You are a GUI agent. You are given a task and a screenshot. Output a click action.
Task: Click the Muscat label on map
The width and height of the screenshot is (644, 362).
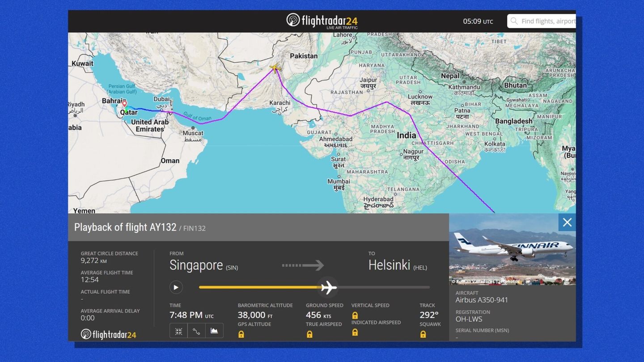pyautogui.click(x=193, y=133)
